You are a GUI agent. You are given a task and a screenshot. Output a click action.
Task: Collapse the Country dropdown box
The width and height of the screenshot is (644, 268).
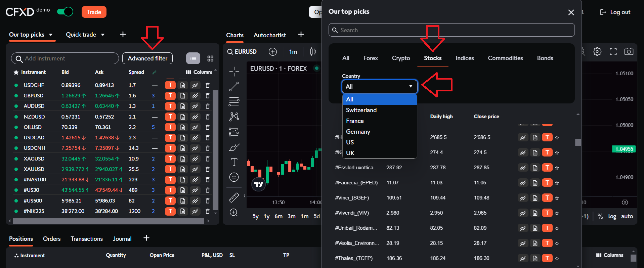[x=380, y=87]
